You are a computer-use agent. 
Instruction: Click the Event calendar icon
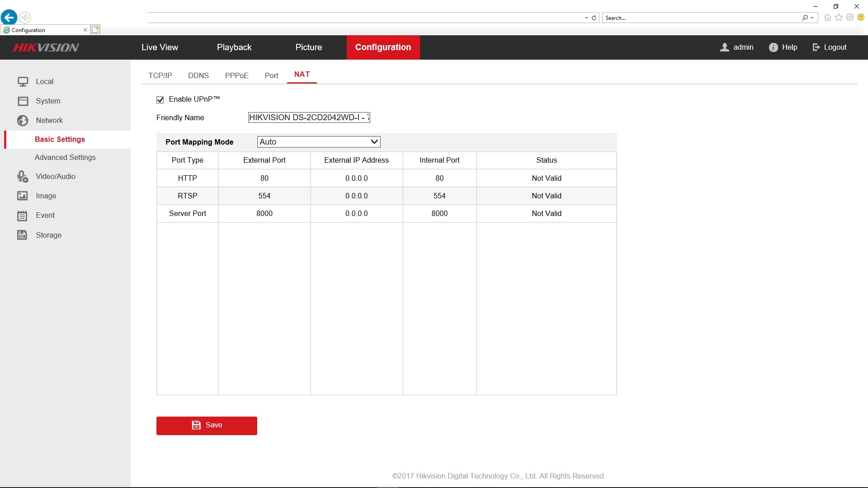pos(23,216)
